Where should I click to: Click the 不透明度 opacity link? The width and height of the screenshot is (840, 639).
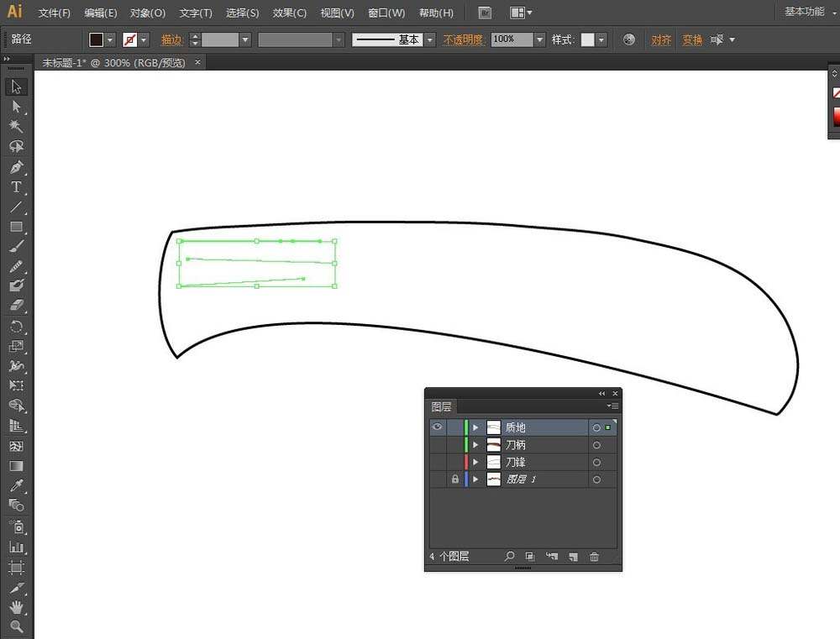tap(464, 39)
